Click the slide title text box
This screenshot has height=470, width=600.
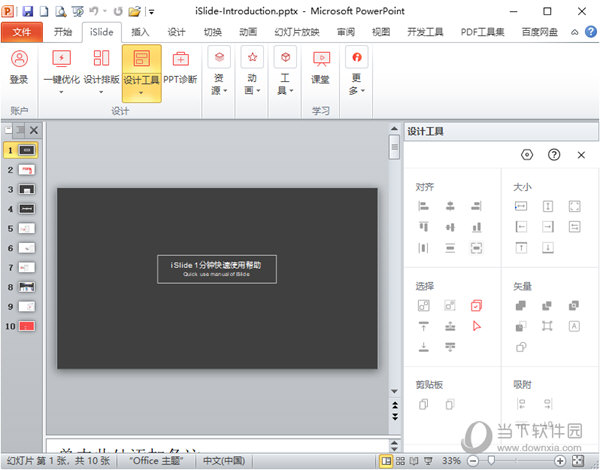click(217, 269)
